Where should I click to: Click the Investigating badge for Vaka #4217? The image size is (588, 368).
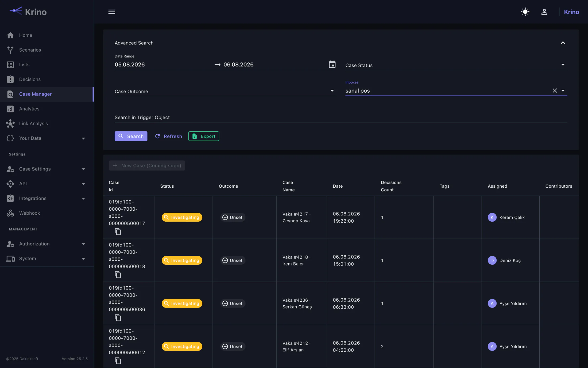[x=182, y=217]
